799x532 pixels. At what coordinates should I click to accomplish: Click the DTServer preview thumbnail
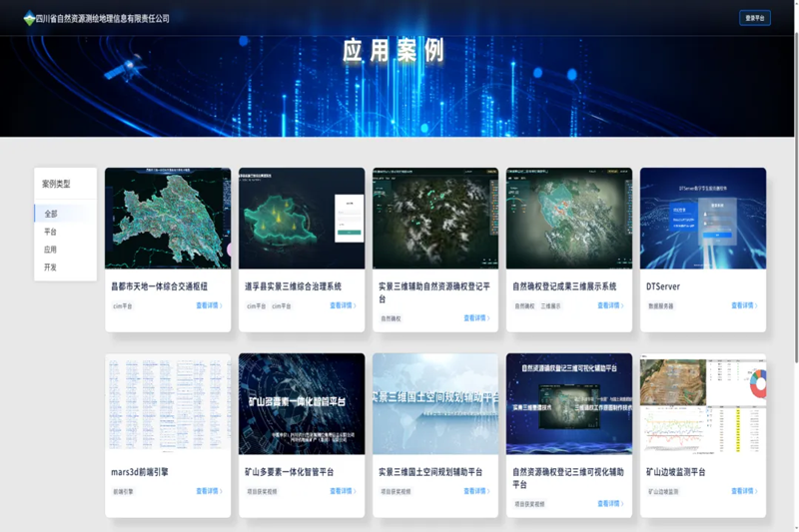point(703,218)
